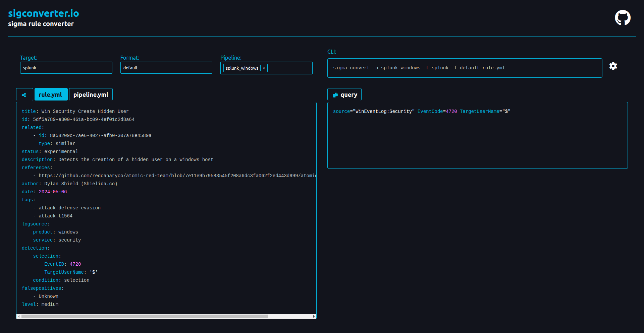Click the rule title line in editor
This screenshot has width=644, height=333.
coord(75,112)
